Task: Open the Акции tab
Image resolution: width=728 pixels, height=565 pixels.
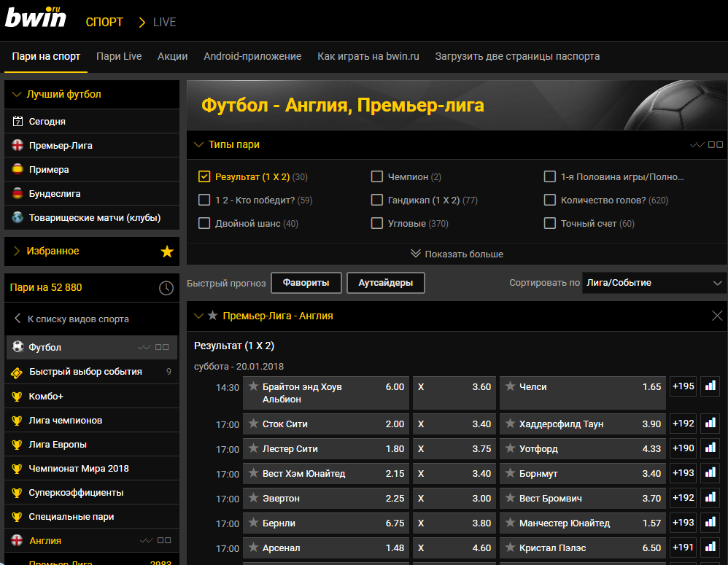Action: coord(173,57)
